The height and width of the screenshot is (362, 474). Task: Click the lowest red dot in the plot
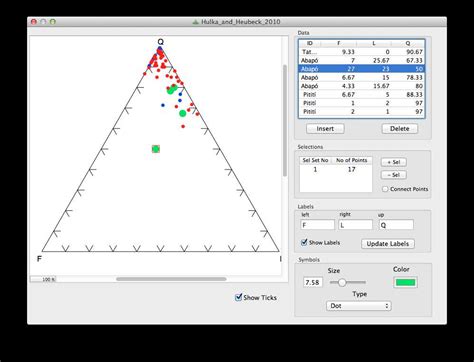tap(183, 126)
